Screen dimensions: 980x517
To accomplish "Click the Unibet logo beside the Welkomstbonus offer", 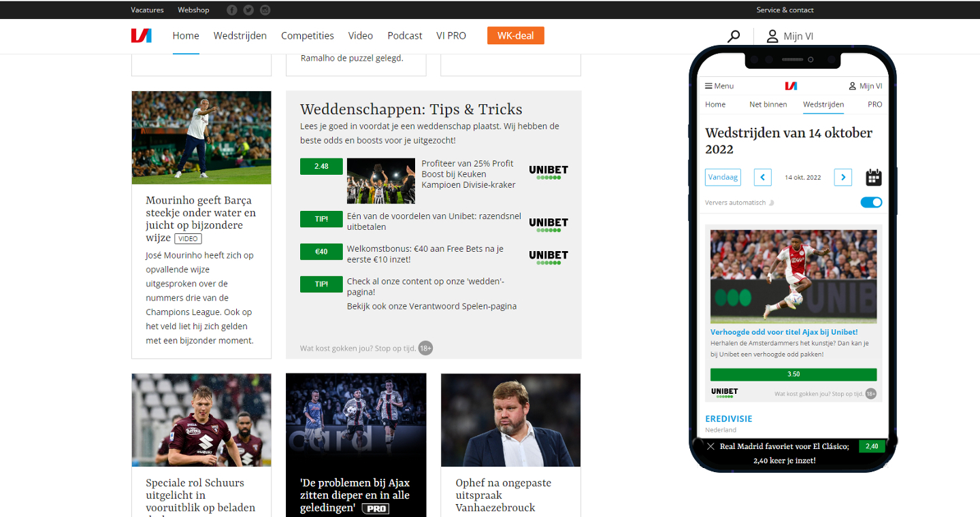I will coord(549,258).
